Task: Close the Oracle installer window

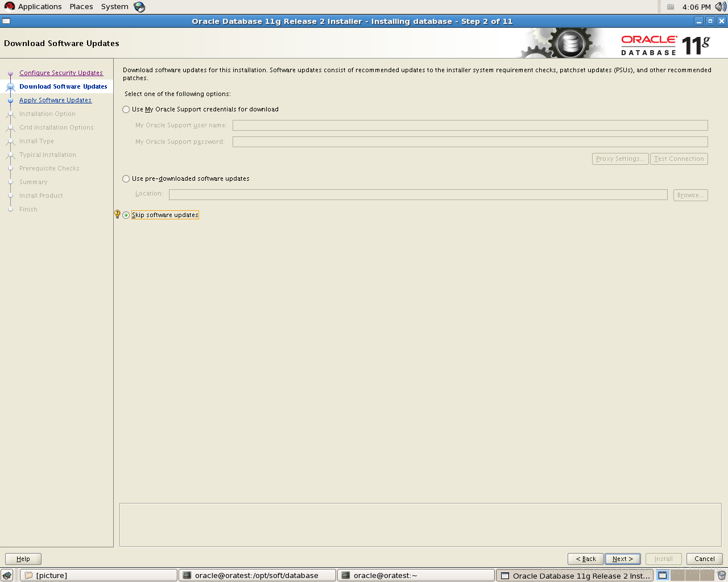Action: pyautogui.click(x=722, y=21)
